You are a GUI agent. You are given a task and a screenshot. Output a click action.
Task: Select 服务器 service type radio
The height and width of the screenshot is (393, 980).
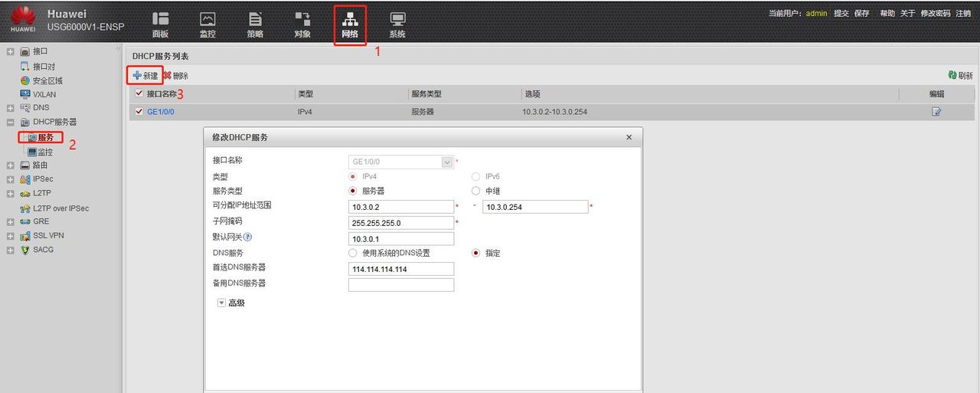[x=352, y=191]
